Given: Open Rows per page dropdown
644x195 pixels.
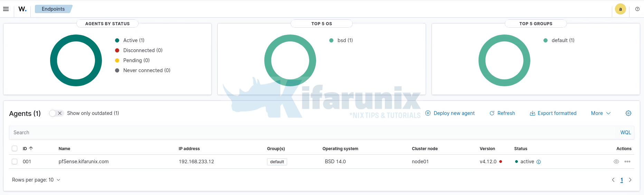Looking at the screenshot, I should (36, 180).
